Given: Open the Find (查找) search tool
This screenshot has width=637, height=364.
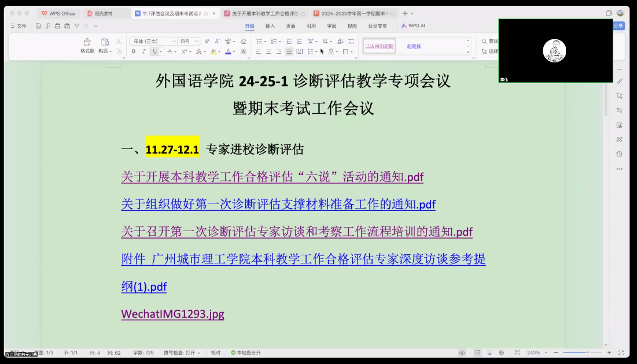Looking at the screenshot, I should coord(489,41).
